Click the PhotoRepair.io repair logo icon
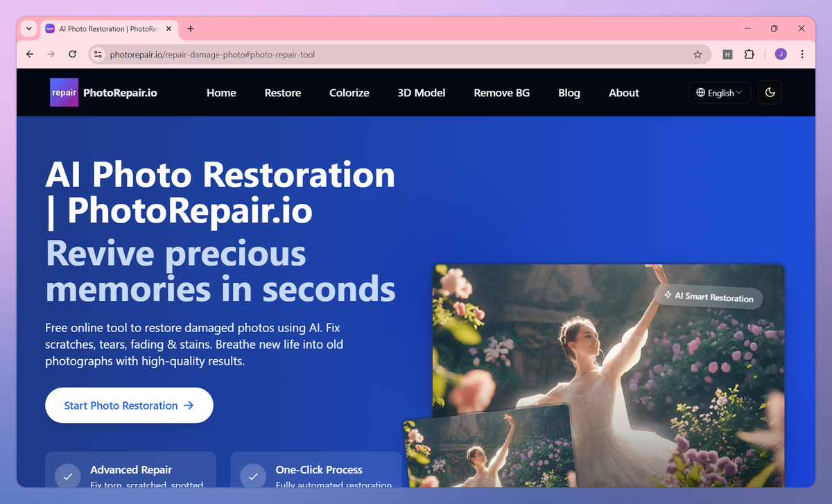This screenshot has width=832, height=504. click(64, 92)
